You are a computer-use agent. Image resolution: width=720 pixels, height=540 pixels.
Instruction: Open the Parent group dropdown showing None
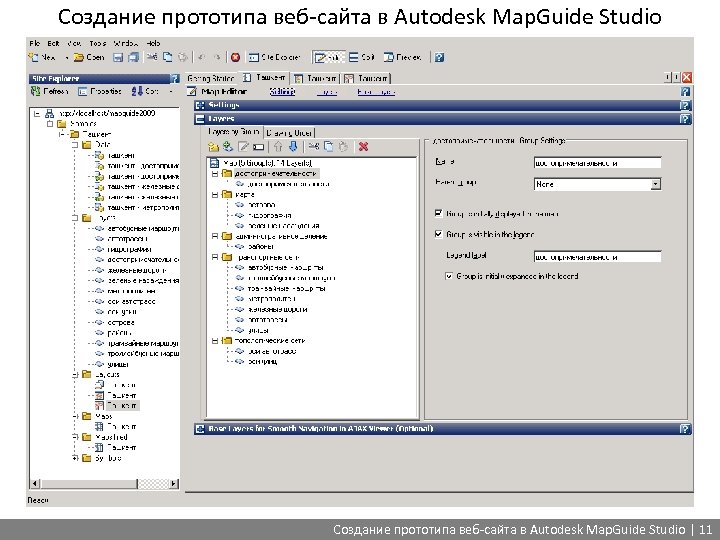click(656, 184)
